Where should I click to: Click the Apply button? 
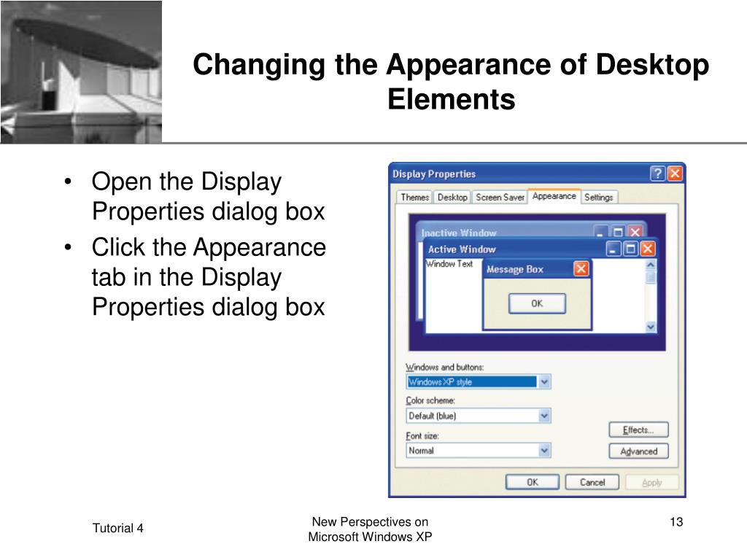click(x=651, y=482)
